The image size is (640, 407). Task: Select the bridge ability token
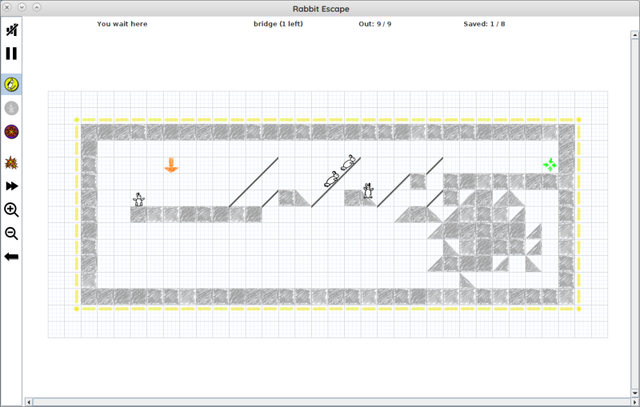click(12, 85)
